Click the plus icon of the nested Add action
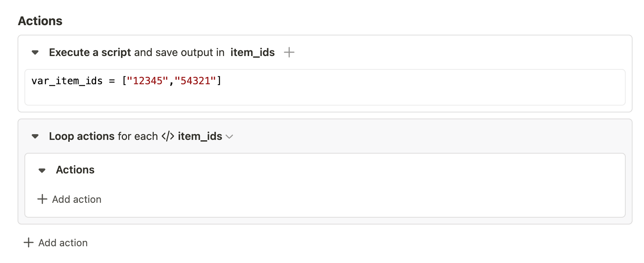 click(x=42, y=199)
